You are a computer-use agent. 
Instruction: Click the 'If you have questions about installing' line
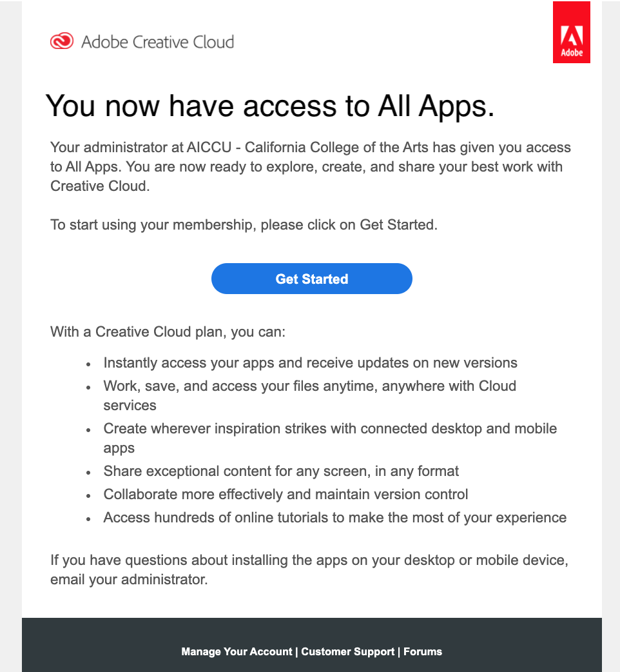[x=309, y=560]
